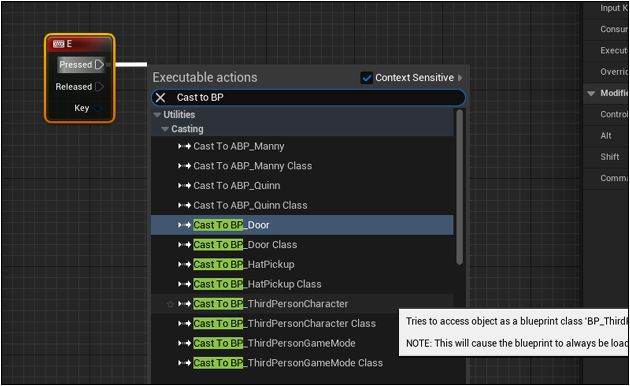Collapse the Casting subcategory
630x386 pixels.
165,129
